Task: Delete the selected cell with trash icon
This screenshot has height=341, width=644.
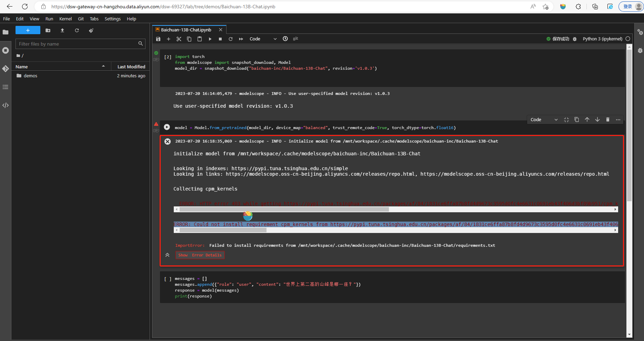Action: pyautogui.click(x=608, y=119)
